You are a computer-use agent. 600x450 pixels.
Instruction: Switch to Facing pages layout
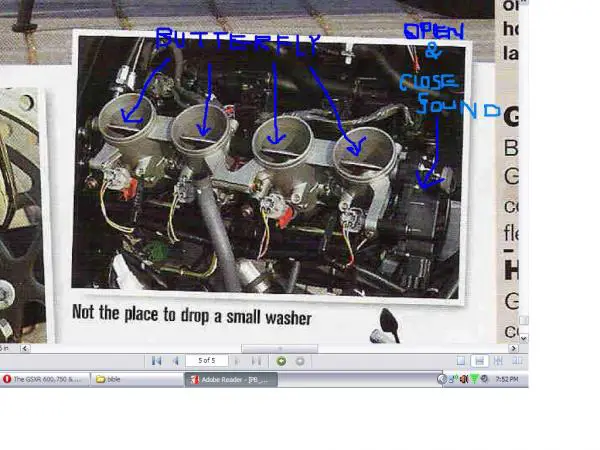pyautogui.click(x=517, y=360)
